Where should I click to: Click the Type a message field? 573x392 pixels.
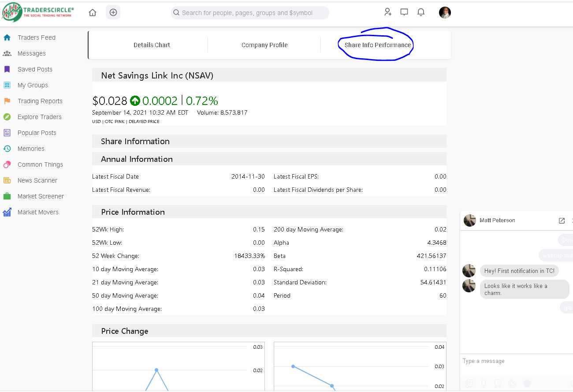pyautogui.click(x=516, y=361)
